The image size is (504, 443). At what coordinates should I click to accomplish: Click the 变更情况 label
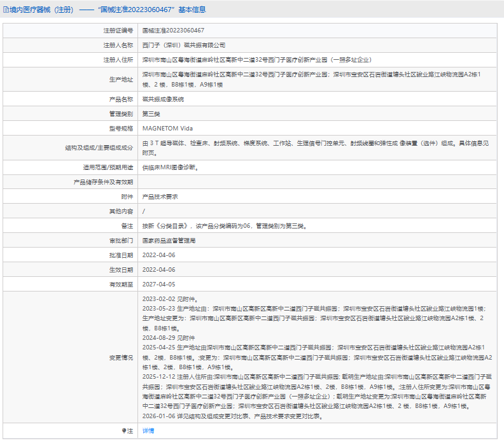click(121, 358)
